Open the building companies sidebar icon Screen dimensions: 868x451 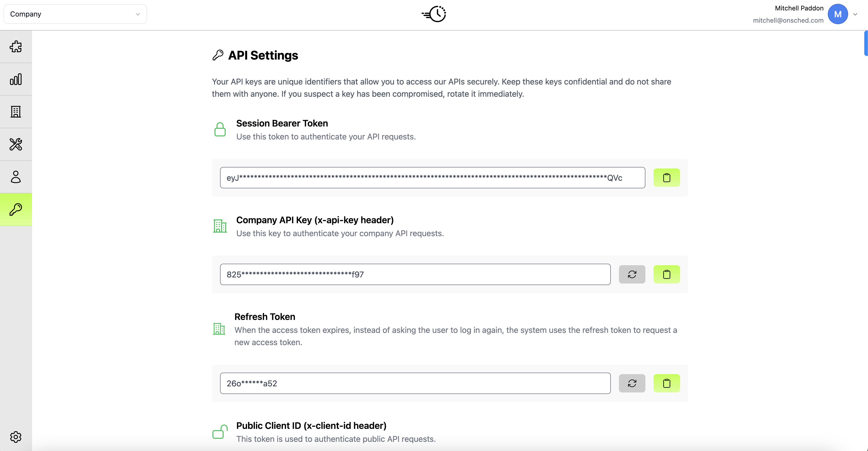[16, 111]
